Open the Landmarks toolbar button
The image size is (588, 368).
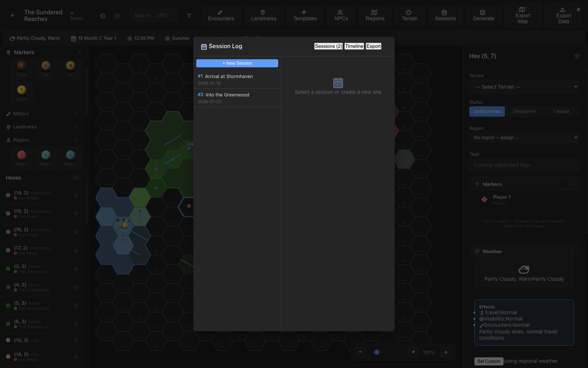(x=263, y=15)
